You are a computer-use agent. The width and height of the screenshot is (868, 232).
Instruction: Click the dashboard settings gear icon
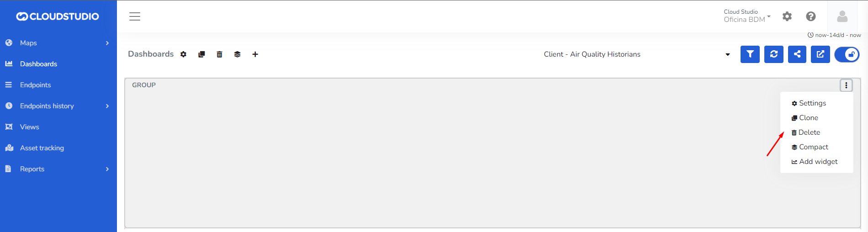pos(183,54)
